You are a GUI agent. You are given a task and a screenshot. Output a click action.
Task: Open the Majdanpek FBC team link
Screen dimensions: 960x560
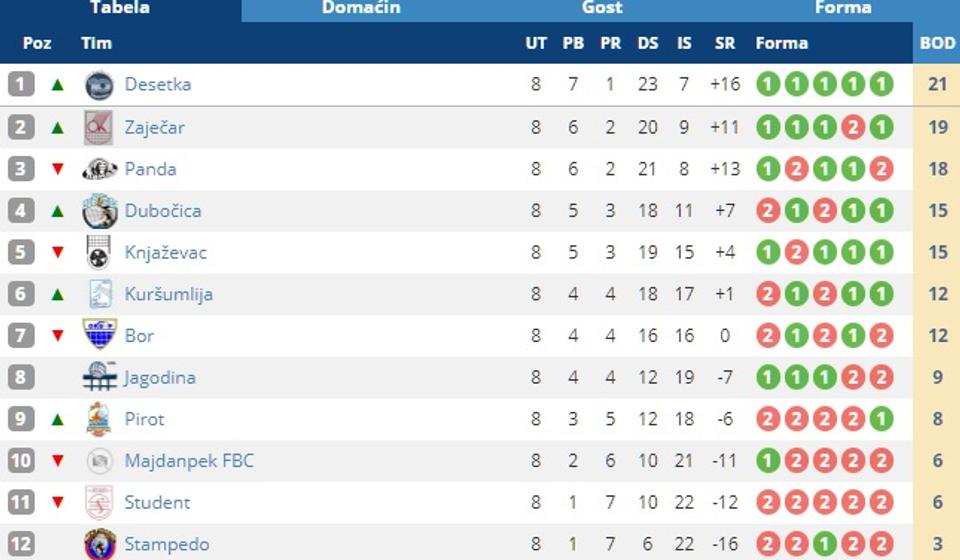(x=189, y=461)
